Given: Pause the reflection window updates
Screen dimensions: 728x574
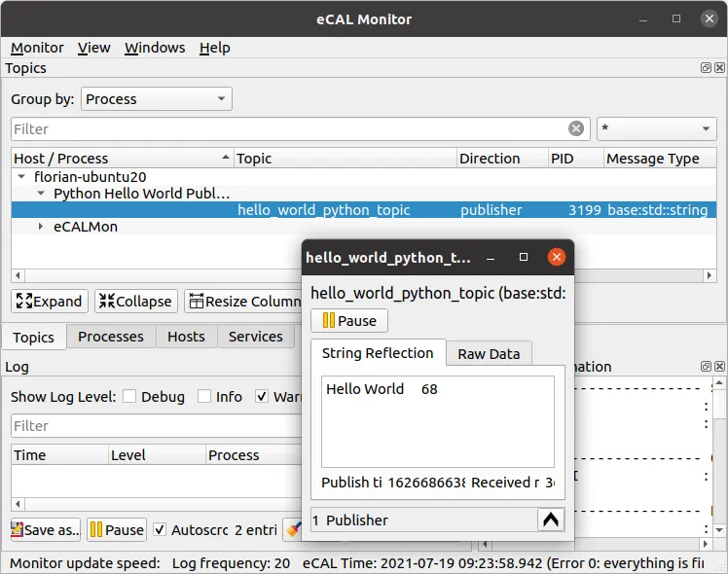Looking at the screenshot, I should click(x=348, y=321).
